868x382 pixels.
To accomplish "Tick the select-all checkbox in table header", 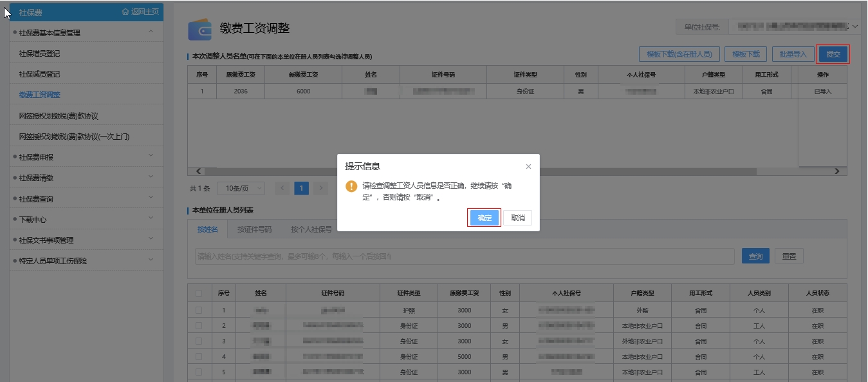I will (x=199, y=293).
